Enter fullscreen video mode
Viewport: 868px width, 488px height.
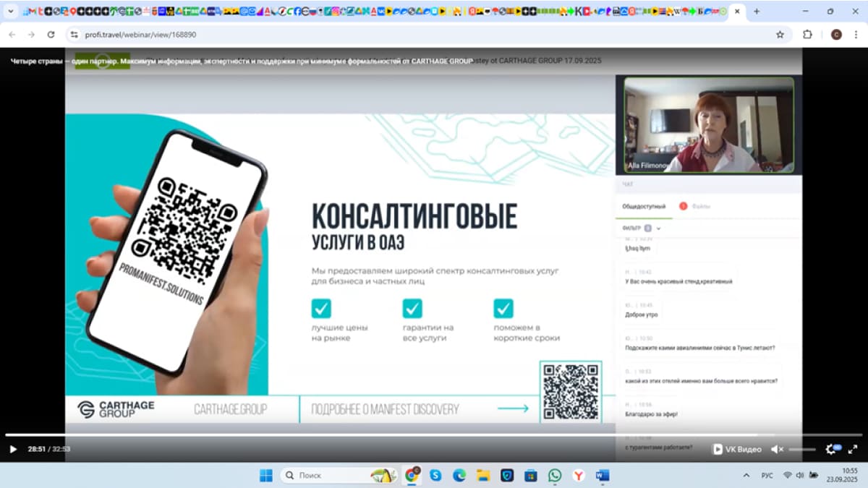853,449
